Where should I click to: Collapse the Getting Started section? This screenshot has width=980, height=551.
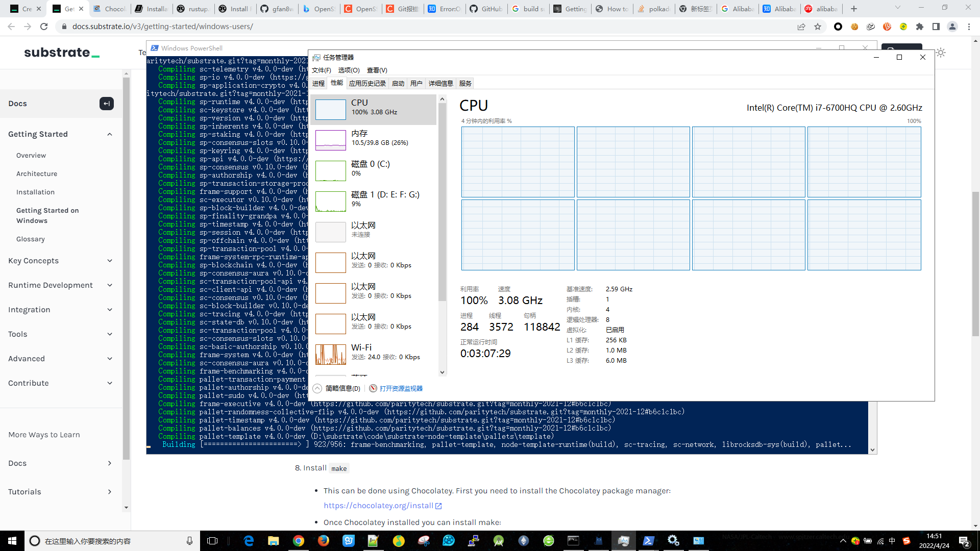point(110,134)
